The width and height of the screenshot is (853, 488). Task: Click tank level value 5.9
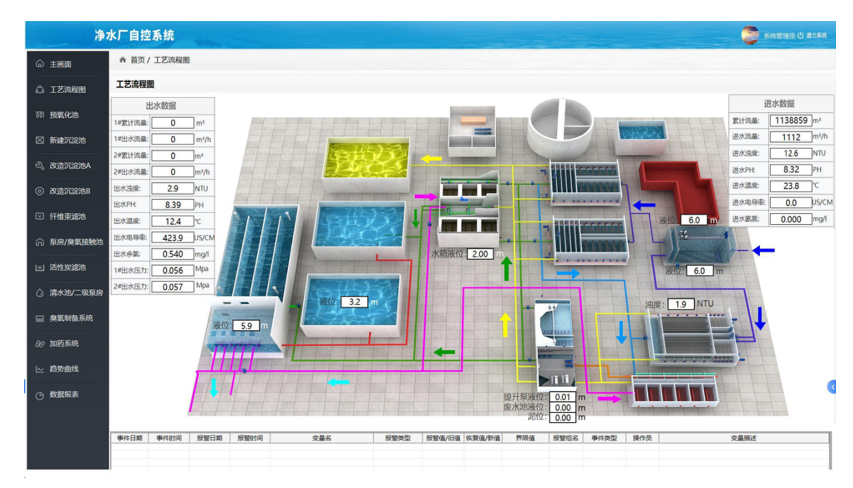246,325
